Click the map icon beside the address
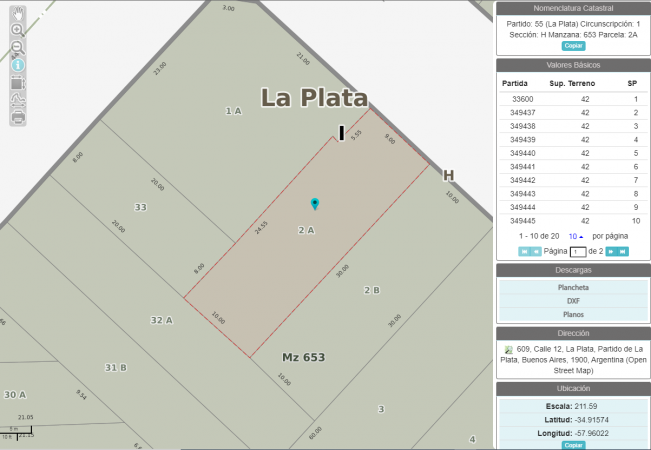 [x=508, y=350]
